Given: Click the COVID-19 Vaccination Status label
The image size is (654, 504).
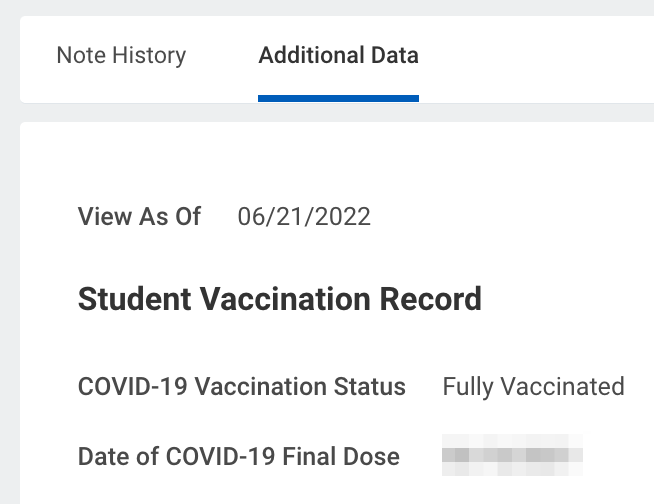Looking at the screenshot, I should (x=241, y=387).
